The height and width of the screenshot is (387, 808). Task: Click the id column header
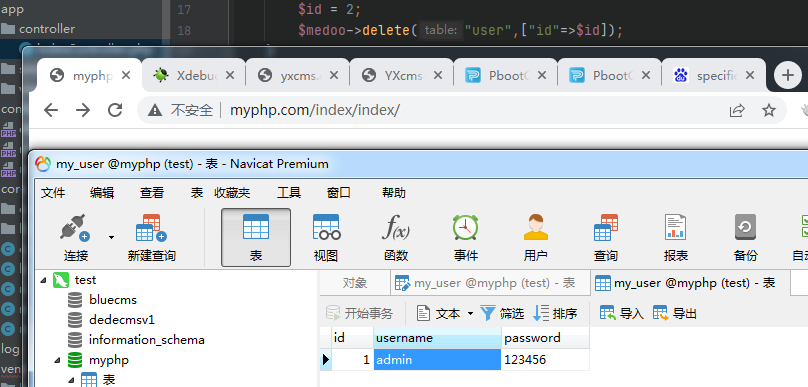(x=352, y=338)
